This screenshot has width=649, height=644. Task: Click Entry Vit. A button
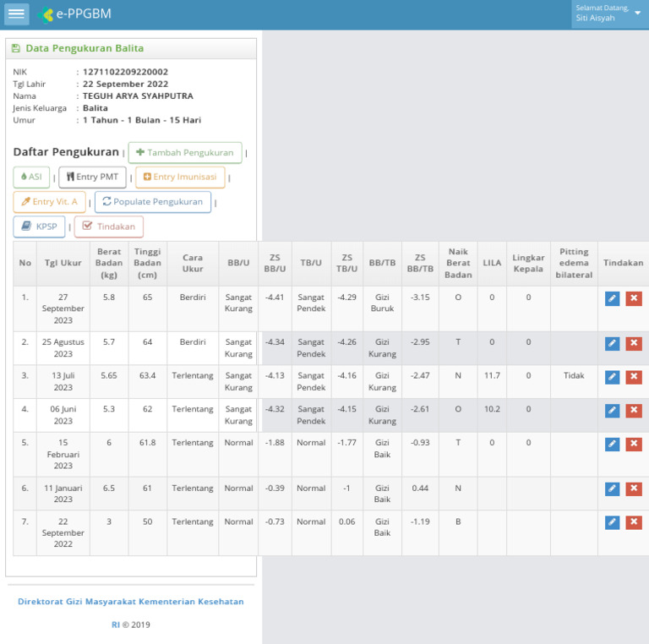(49, 202)
